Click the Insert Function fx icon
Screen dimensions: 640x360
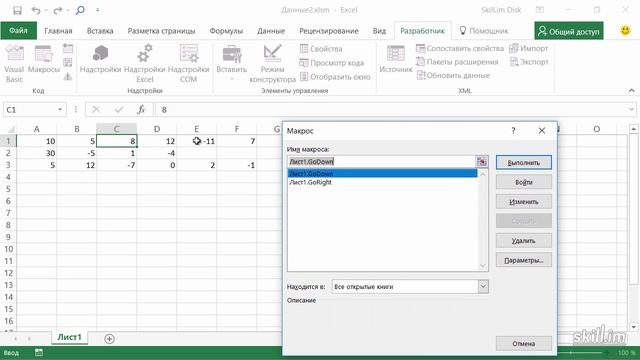click(141, 109)
